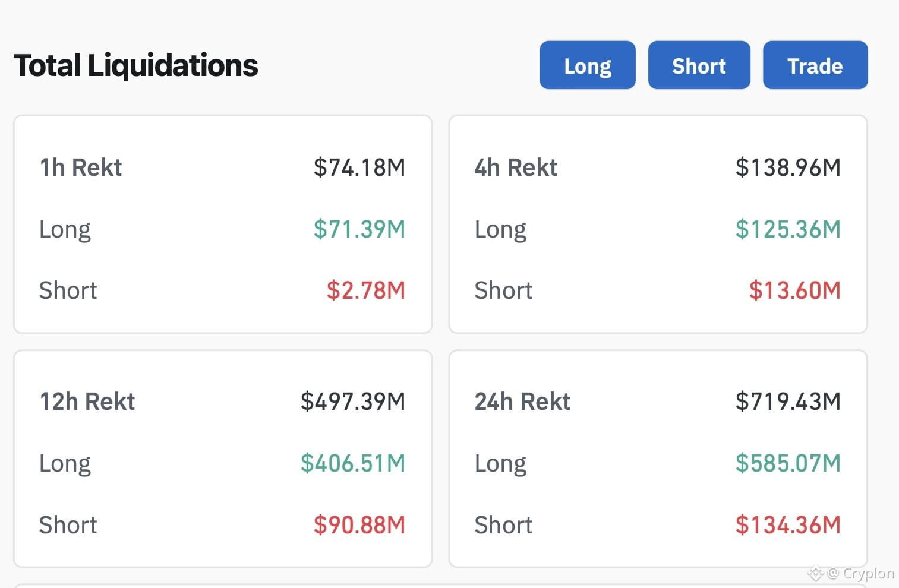Select the Total Liquidations heading
This screenshot has width=899, height=588.
click(135, 65)
